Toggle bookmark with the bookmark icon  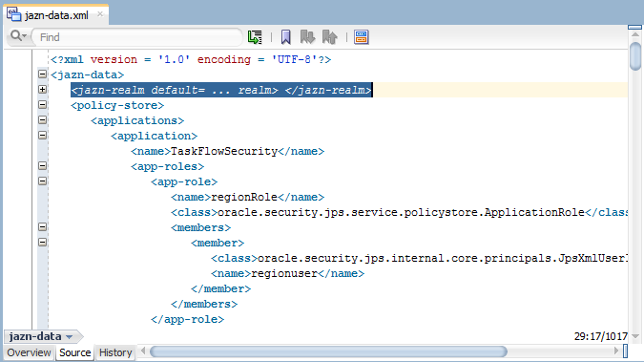(285, 37)
